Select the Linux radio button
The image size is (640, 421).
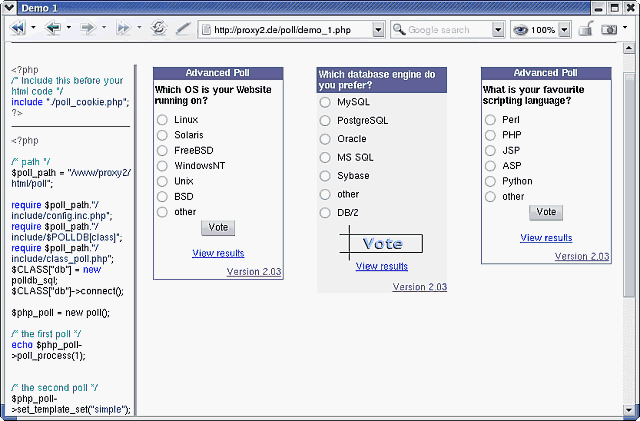[x=162, y=120]
